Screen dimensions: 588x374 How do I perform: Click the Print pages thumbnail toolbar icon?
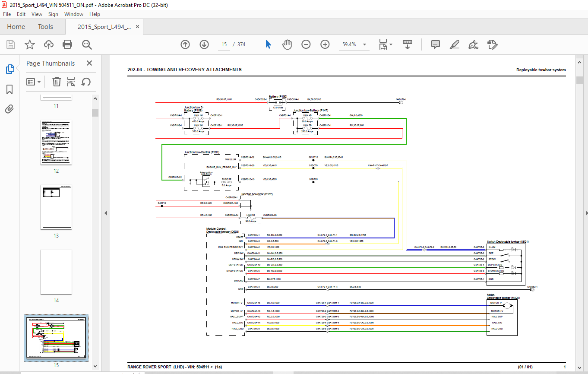[x=71, y=82]
